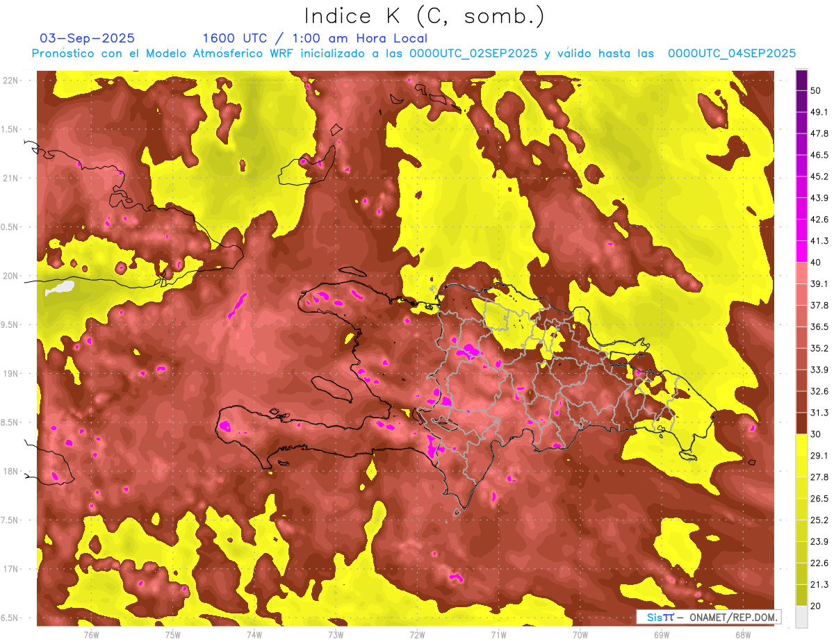Screen dimensions: 834x644
Task: Click the colorbar value "30"
Action: [x=815, y=434]
